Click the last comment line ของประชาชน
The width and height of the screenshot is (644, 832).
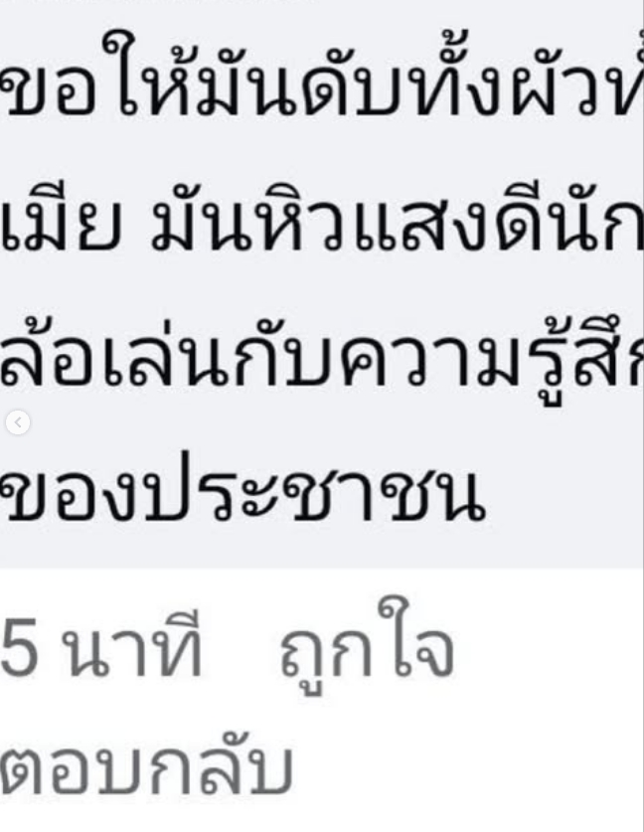click(x=242, y=492)
